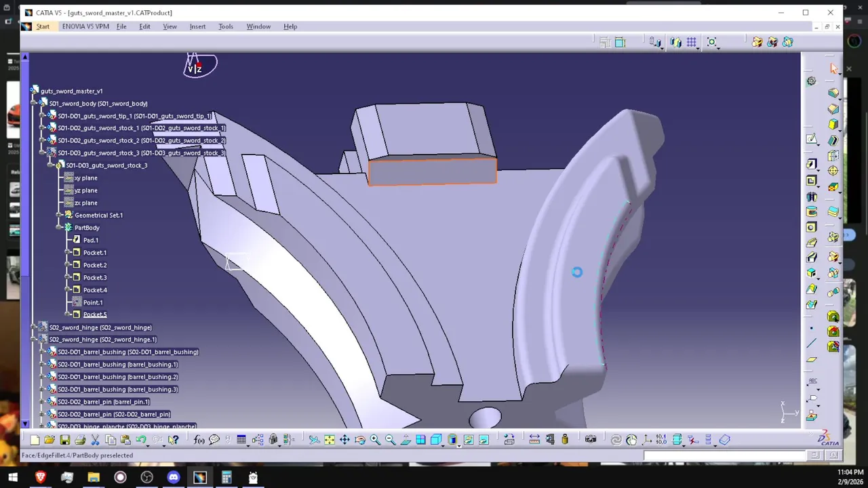The height and width of the screenshot is (488, 868).
Task: Click the Zoom In magnifier icon
Action: 375,440
